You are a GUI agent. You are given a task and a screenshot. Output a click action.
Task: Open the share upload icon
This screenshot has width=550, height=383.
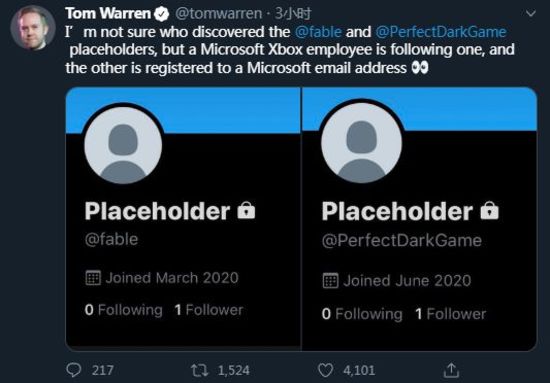pyautogui.click(x=451, y=370)
